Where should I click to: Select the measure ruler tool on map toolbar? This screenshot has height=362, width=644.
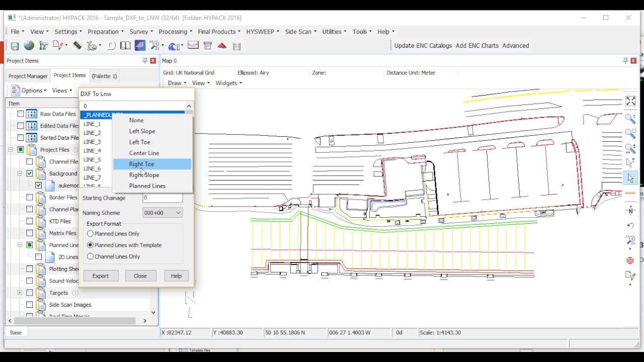630,193
